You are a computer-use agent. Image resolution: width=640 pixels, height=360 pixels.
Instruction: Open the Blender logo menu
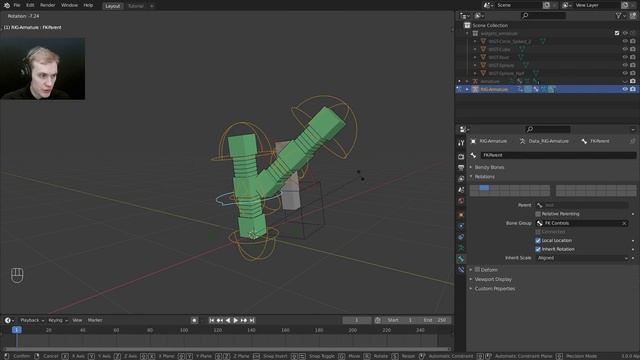tap(7, 5)
